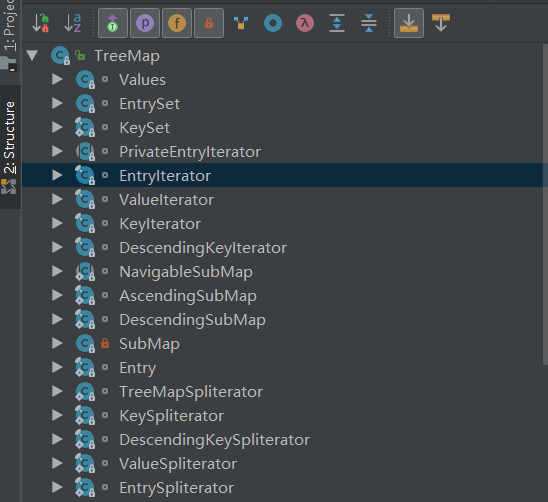This screenshot has width=548, height=502.
Task: Toggle Show Properties purple p button
Action: 145,23
